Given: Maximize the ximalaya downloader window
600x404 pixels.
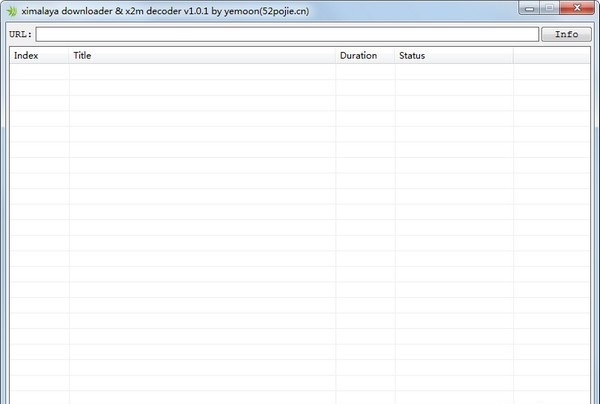Looking at the screenshot, I should point(549,8).
